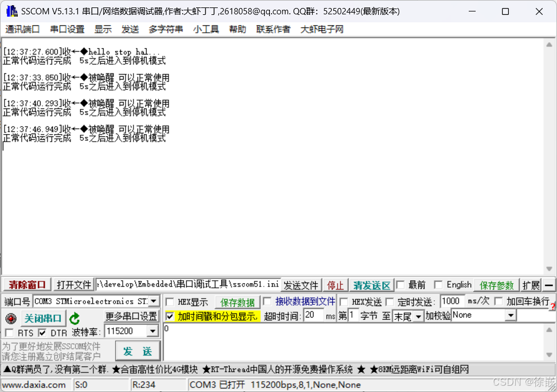This screenshot has height=392, width=557.
Task: Open the 通讯端口 menu
Action: pos(22,30)
